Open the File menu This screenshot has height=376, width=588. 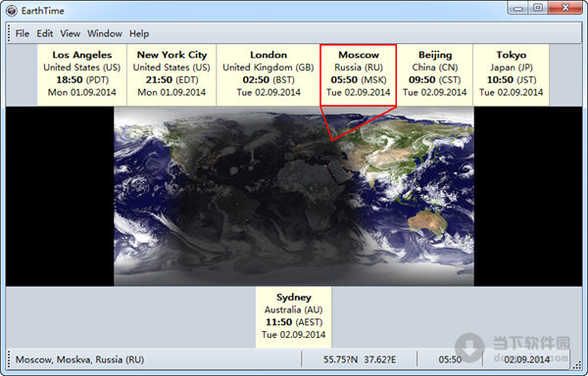23,33
